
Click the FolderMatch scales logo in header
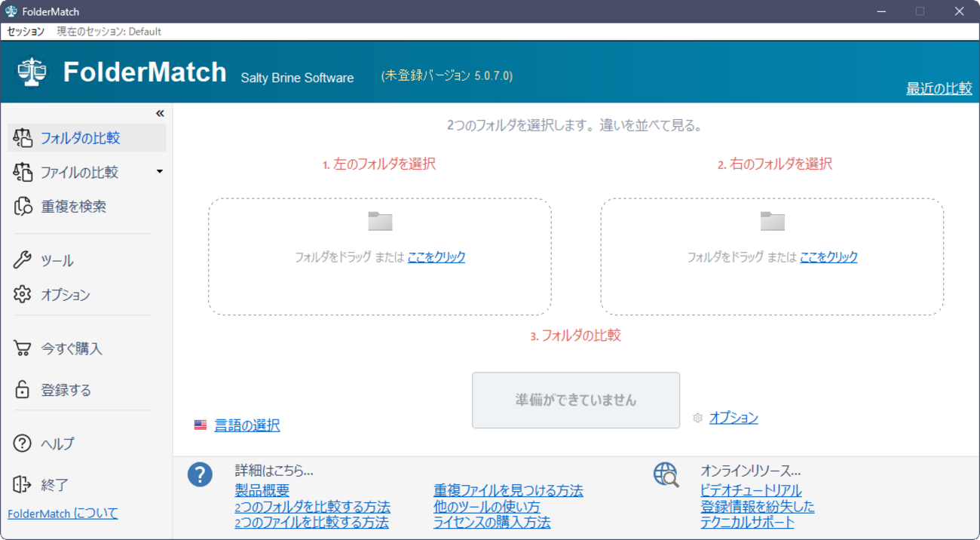click(x=32, y=72)
